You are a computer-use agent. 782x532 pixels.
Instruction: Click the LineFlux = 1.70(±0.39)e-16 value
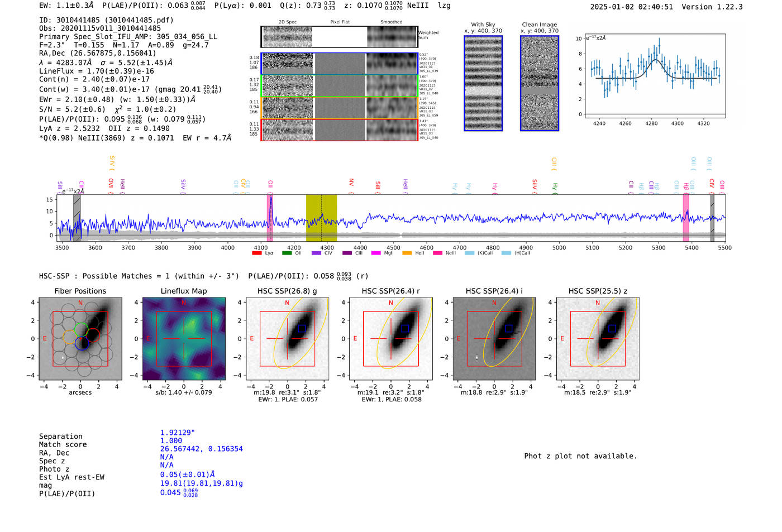coord(97,71)
